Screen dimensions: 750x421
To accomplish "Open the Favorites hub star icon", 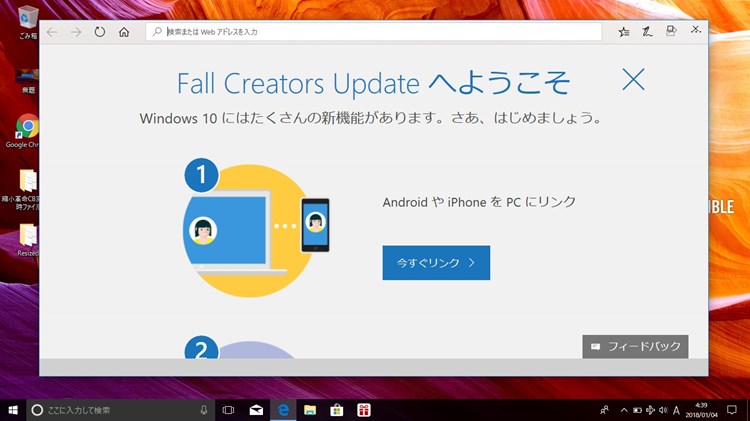I will (x=624, y=32).
